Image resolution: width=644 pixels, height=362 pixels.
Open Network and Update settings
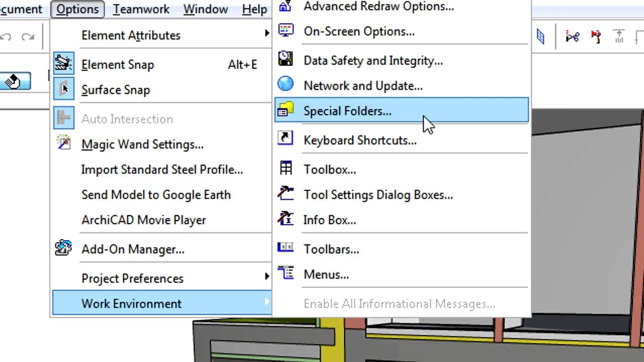point(363,85)
